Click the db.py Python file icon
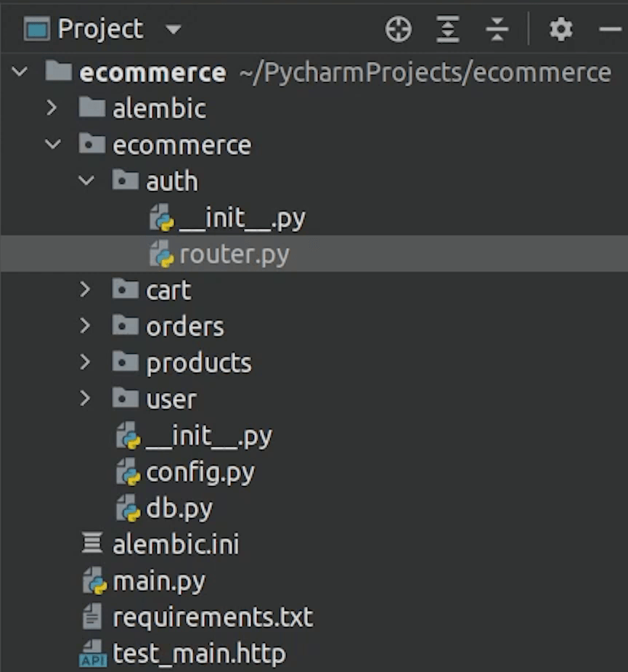This screenshot has height=672, width=628. coord(129,509)
